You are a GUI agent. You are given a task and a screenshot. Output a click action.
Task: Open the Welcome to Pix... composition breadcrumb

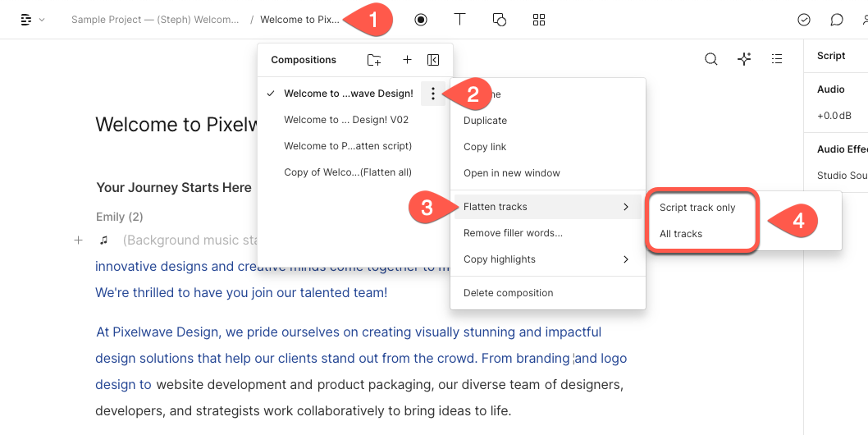(x=299, y=20)
